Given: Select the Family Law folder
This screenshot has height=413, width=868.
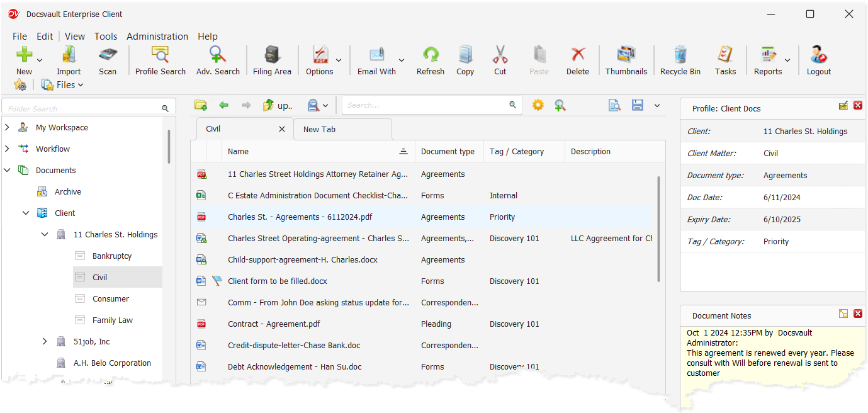Looking at the screenshot, I should click(112, 320).
